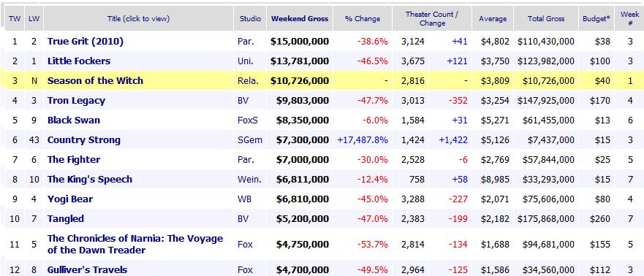
Task: Click the Yogi Bear title
Action: click(70, 199)
